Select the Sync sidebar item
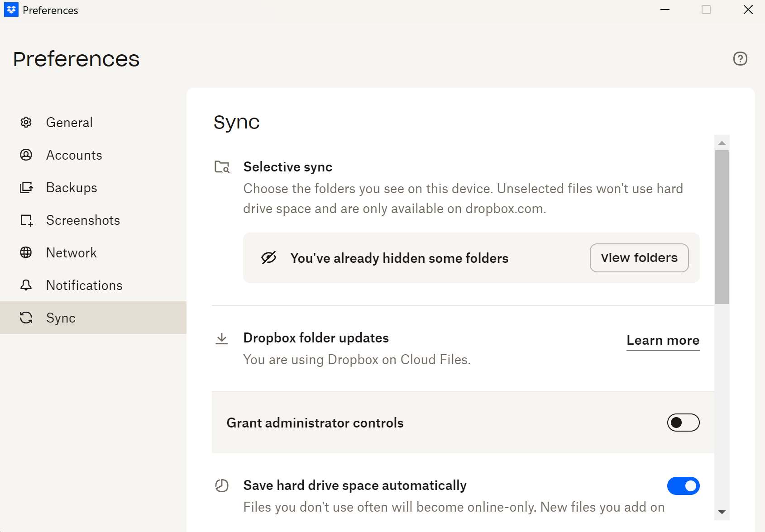The width and height of the screenshot is (765, 532). (93, 318)
